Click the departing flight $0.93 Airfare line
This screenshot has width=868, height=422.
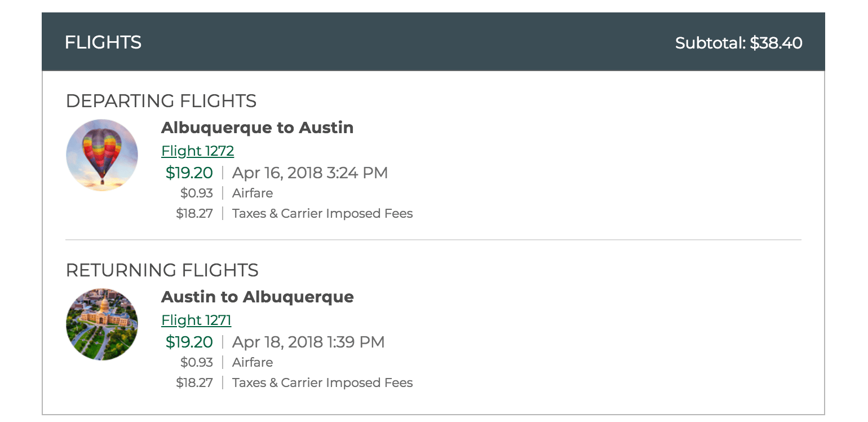coord(252,193)
